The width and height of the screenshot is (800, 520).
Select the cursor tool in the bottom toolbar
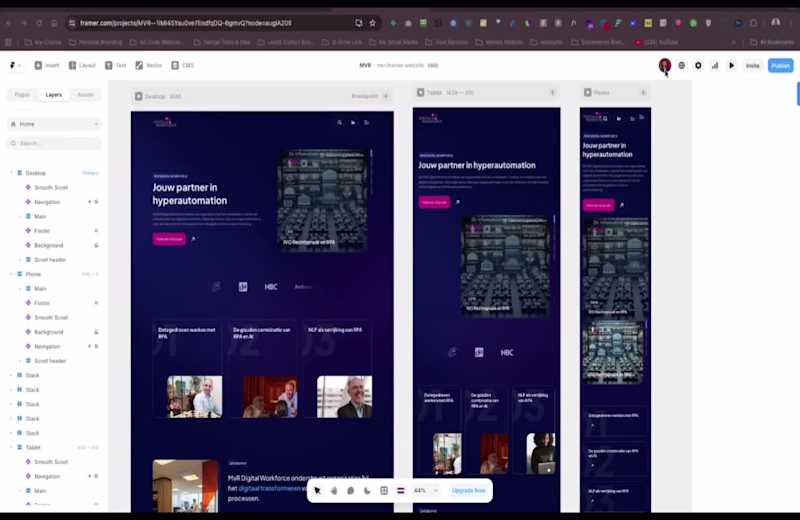(317, 490)
